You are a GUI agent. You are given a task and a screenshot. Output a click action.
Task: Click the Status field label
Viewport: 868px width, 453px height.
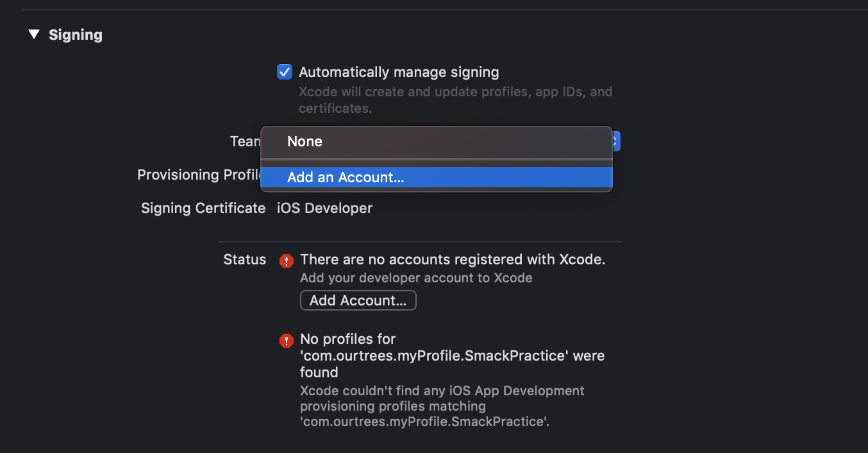click(x=244, y=260)
